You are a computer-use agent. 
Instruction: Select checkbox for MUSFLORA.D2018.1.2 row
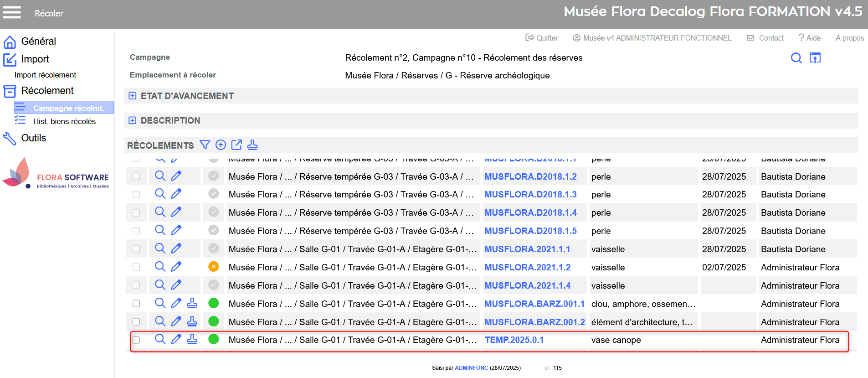pos(136,176)
